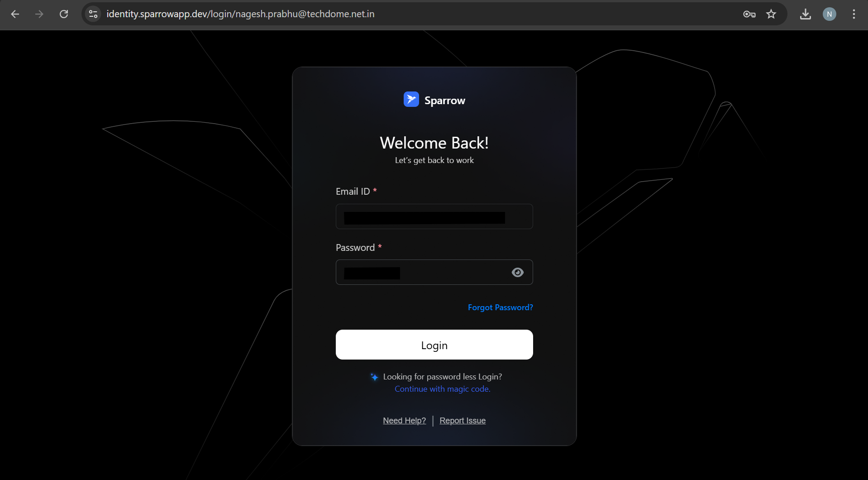Click Looking for password less Login? text
868x480 pixels.
pyautogui.click(x=443, y=377)
